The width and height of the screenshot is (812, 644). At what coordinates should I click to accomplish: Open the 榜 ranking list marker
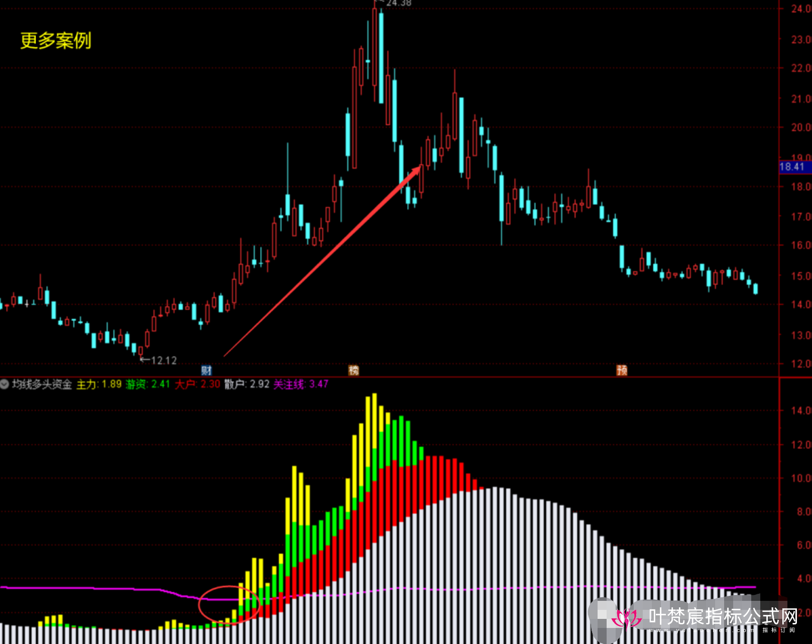(x=354, y=370)
